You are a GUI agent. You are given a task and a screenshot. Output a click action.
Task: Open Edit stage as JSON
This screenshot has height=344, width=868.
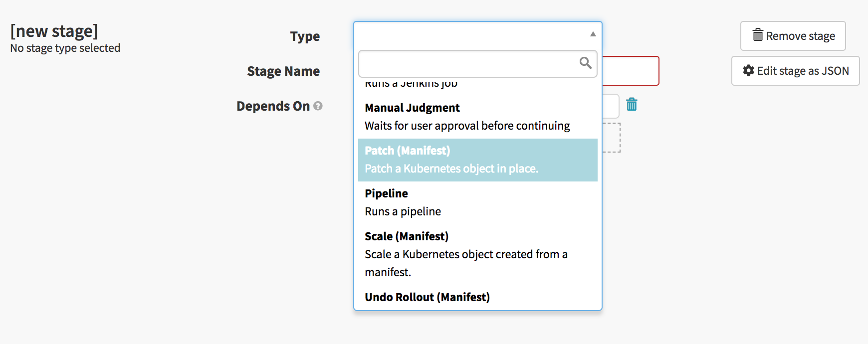[x=795, y=71]
